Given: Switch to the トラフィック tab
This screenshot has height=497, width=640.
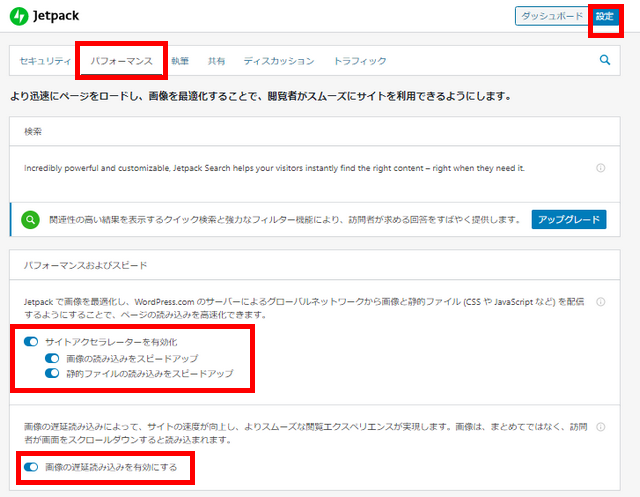Looking at the screenshot, I should pyautogui.click(x=360, y=61).
